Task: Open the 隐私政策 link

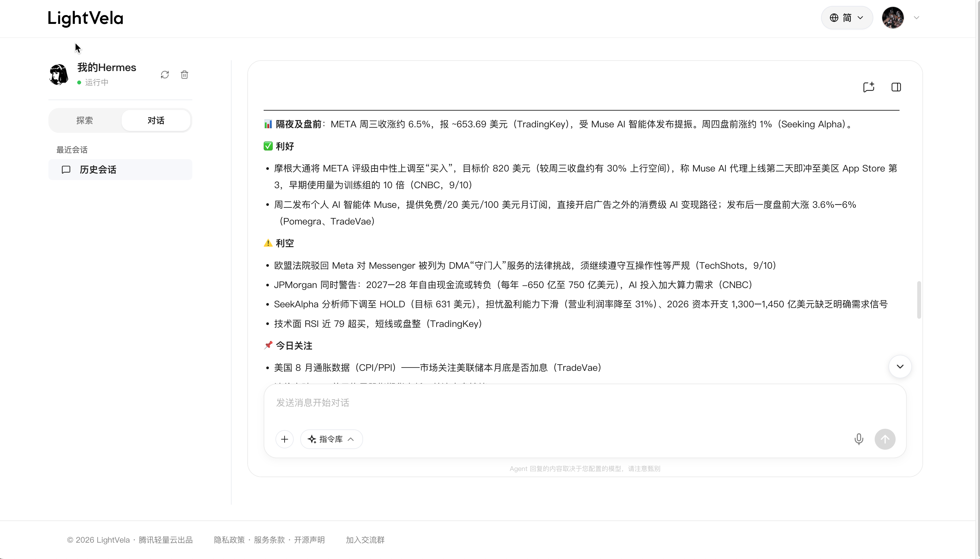Action: (x=229, y=540)
